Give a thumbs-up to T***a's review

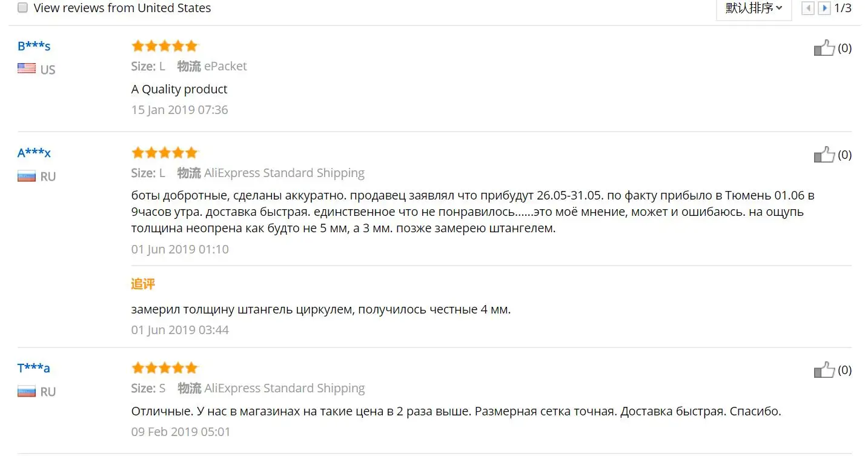click(x=824, y=370)
